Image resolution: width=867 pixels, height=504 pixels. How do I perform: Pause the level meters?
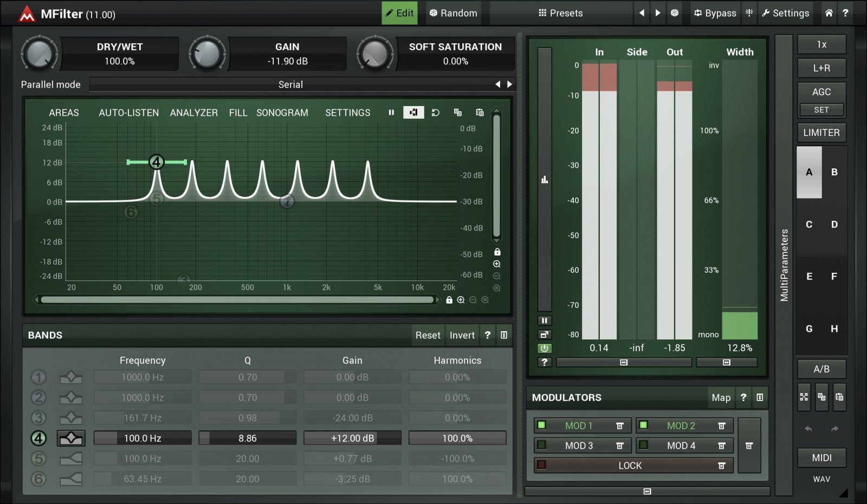pos(544,320)
